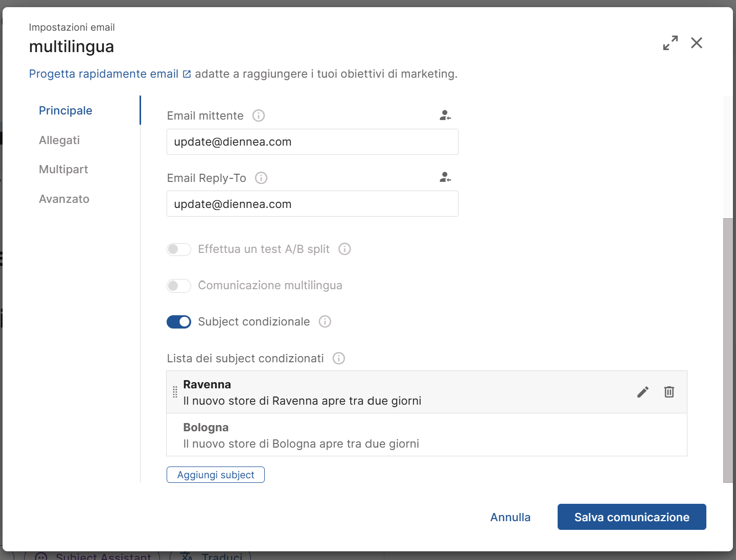Enable the Comunicazione multilingua switch

click(179, 286)
